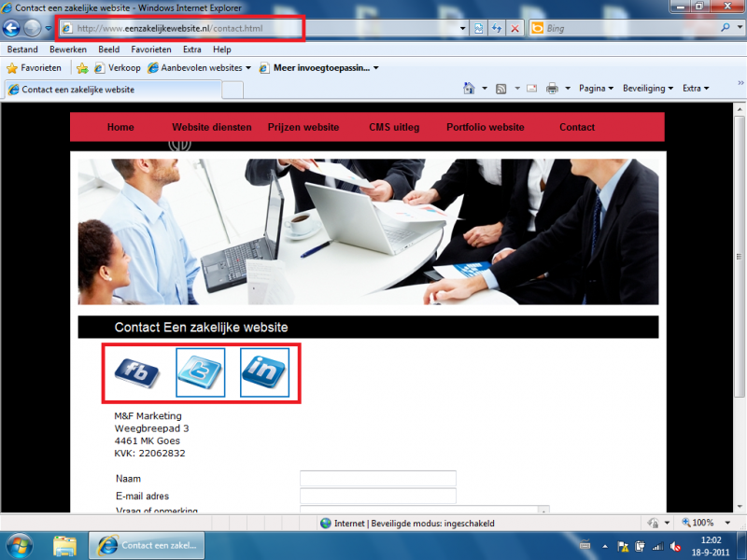Click the printer icon in the command bar
Viewport: 747px width, 560px height.
[552, 89]
